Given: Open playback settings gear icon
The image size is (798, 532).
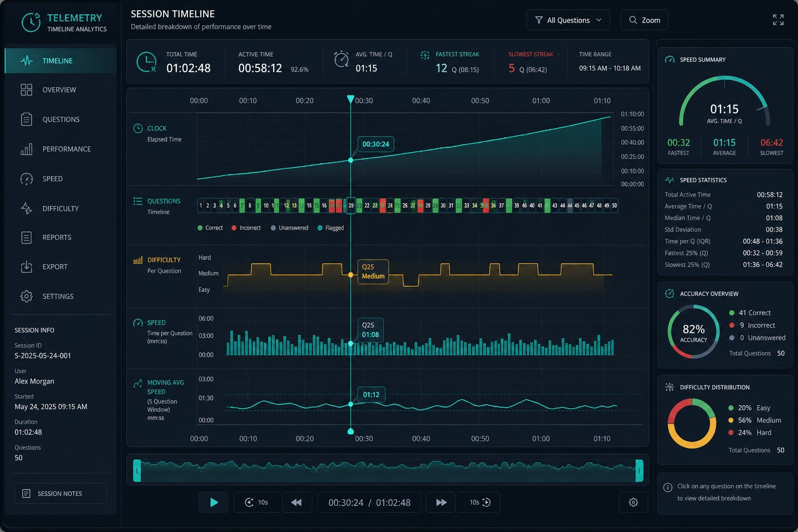Looking at the screenshot, I should click(633, 502).
